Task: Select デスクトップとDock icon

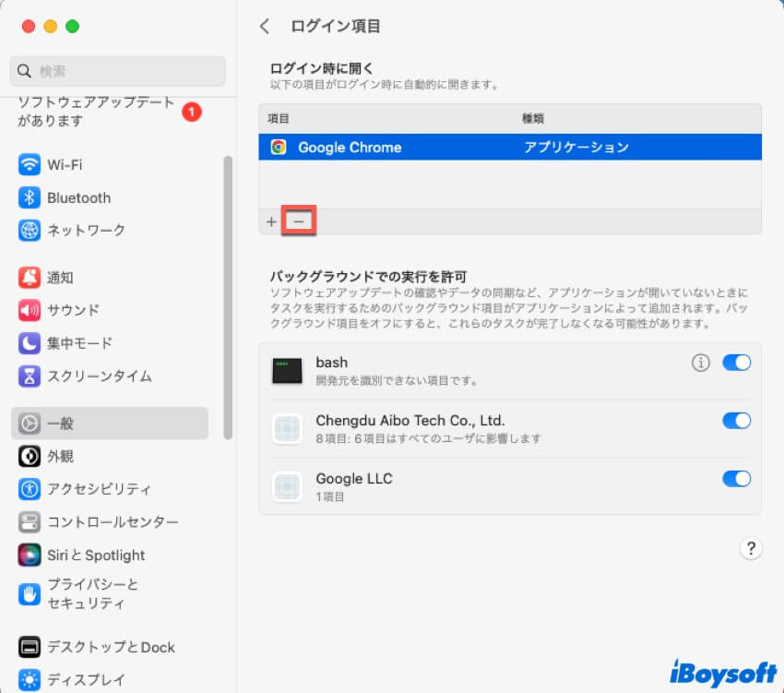Action: (x=29, y=647)
